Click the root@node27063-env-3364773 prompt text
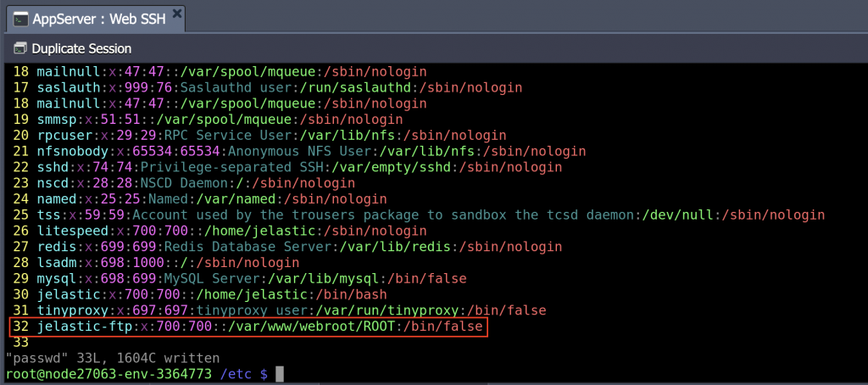 click(x=109, y=375)
